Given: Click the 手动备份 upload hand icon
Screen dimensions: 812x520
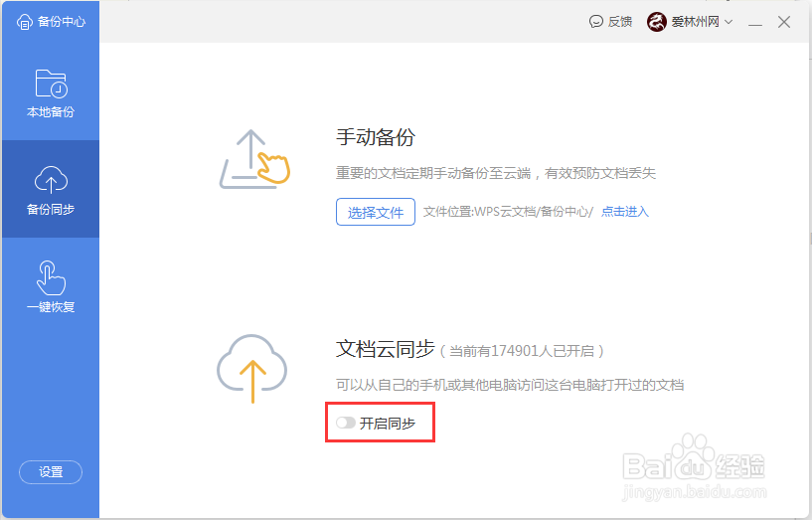Looking at the screenshot, I should point(254,159).
